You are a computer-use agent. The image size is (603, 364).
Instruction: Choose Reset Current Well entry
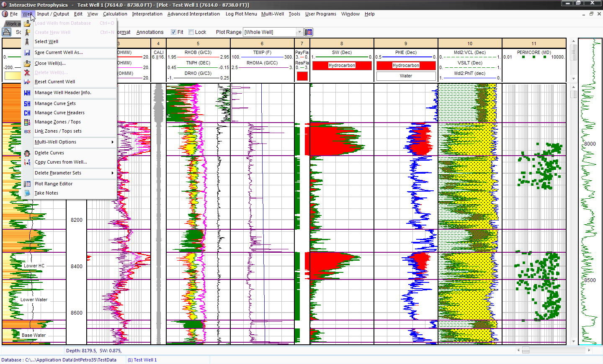click(x=69, y=82)
